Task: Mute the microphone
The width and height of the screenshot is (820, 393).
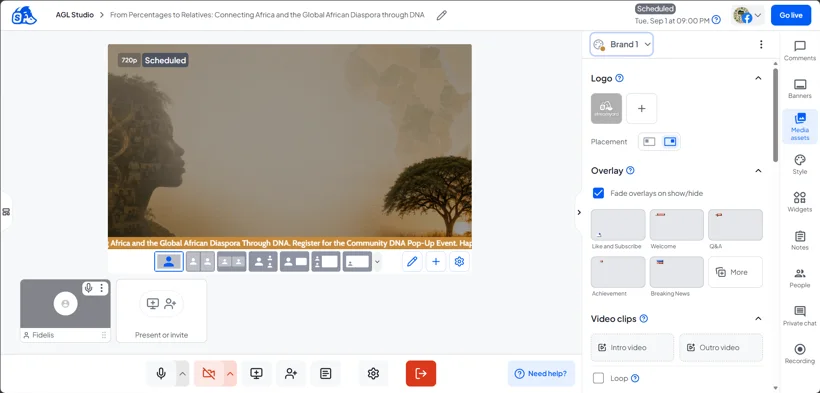Action: tap(161, 374)
